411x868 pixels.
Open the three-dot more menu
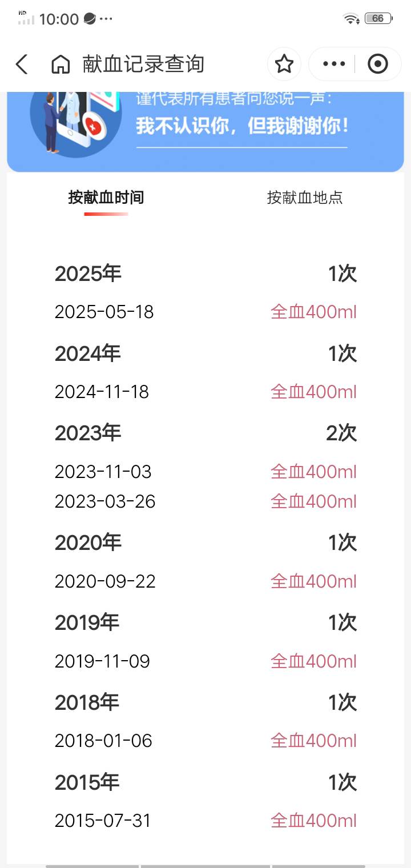(x=334, y=64)
